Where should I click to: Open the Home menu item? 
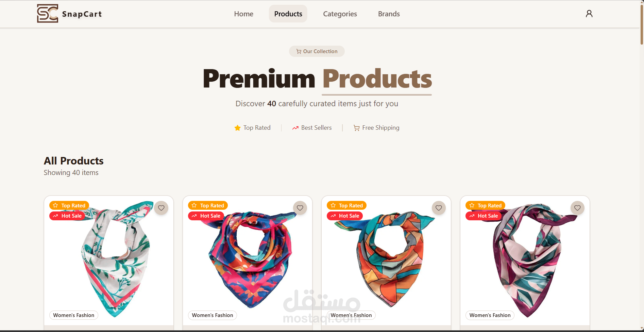(x=243, y=14)
